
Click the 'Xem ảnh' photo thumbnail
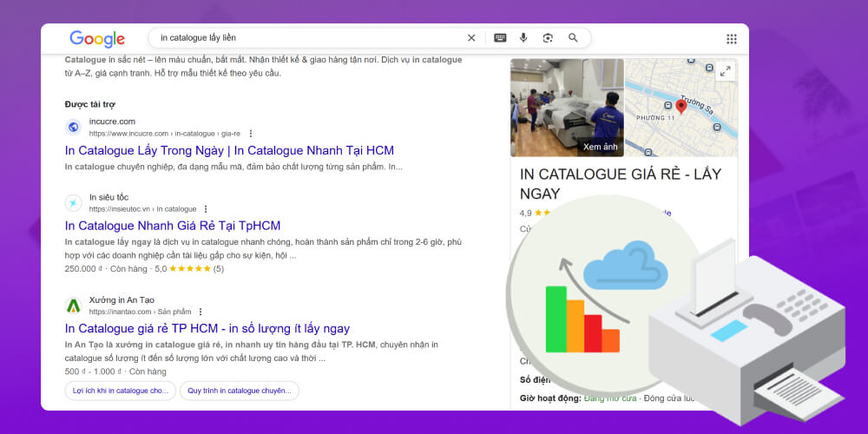[x=567, y=108]
